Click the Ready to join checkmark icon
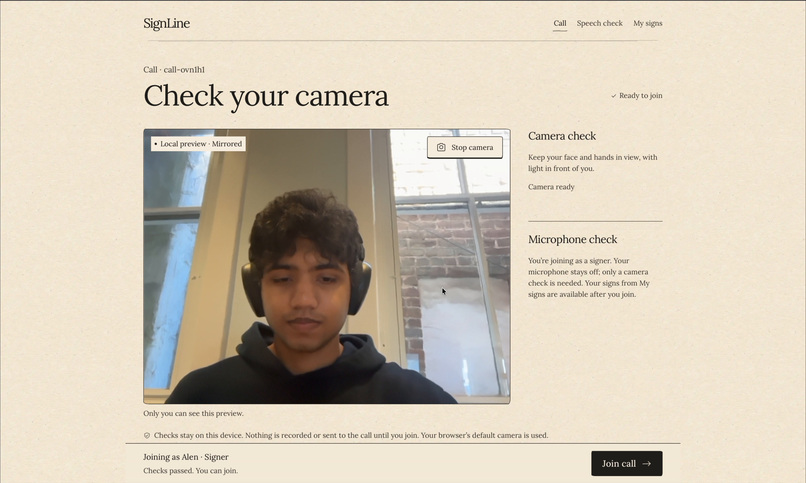 click(613, 96)
